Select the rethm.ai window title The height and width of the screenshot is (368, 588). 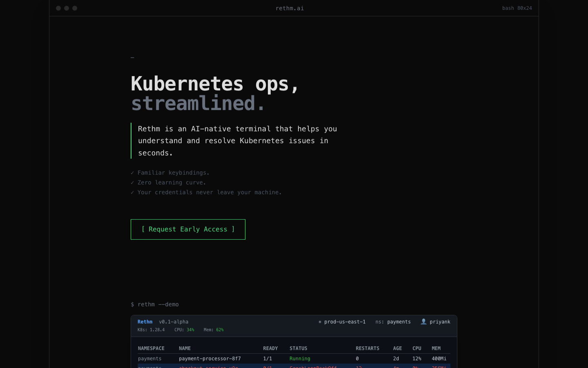coord(290,8)
